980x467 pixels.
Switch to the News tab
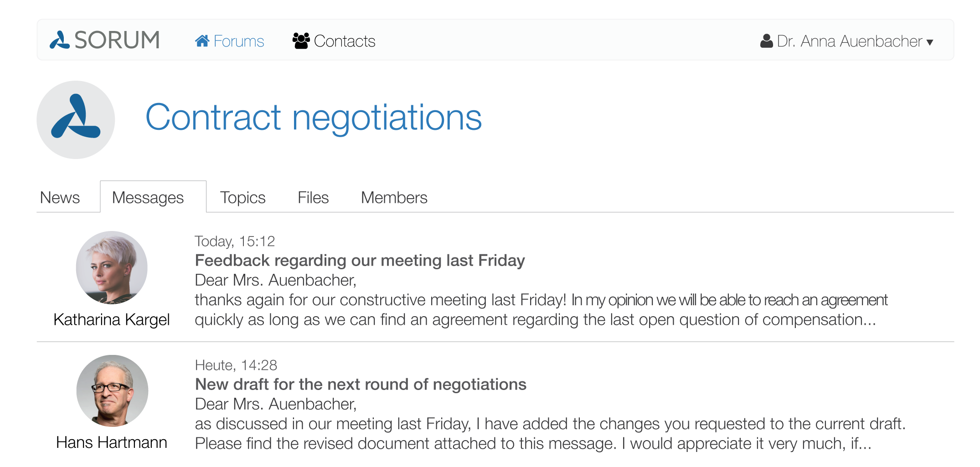(x=60, y=197)
